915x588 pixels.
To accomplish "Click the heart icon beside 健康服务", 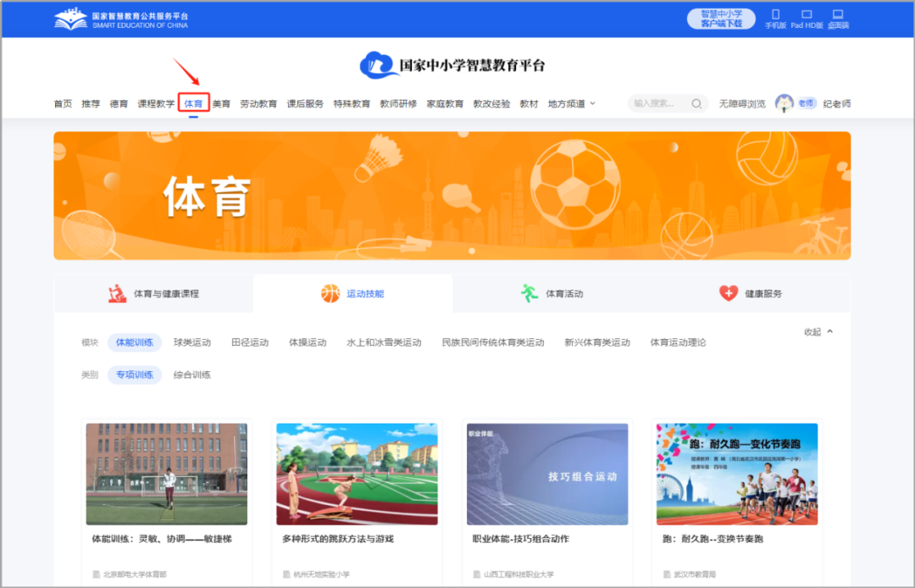I will point(730,291).
